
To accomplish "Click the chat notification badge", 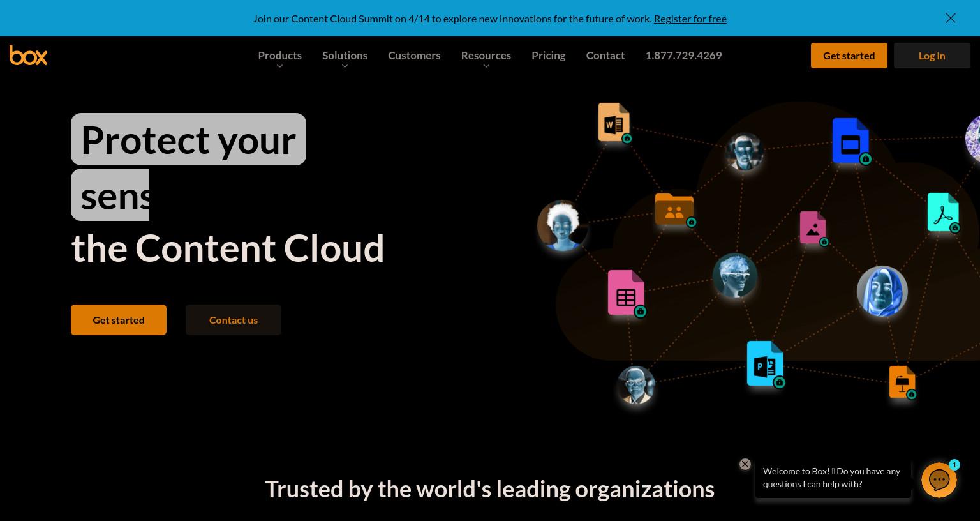I will tap(954, 465).
